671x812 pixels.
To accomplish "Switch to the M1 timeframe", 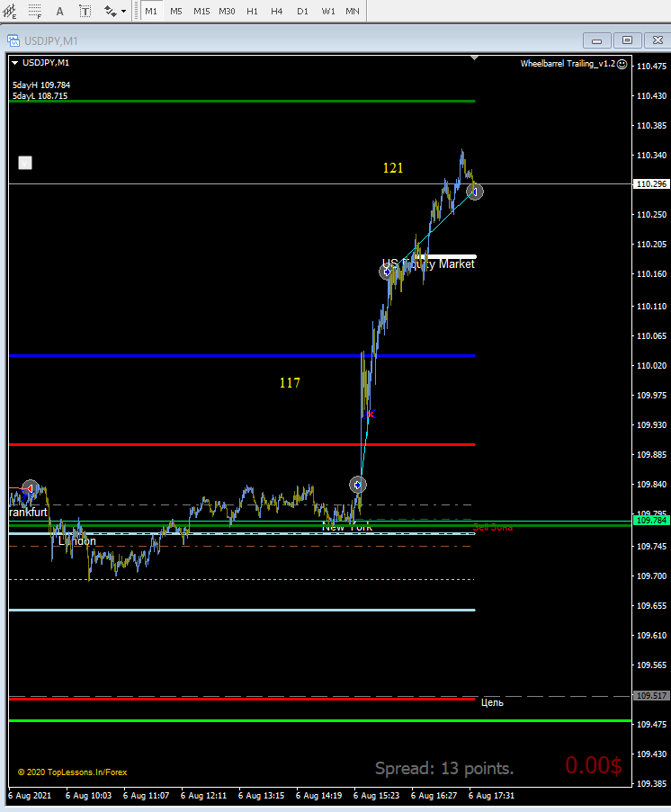I will click(151, 11).
